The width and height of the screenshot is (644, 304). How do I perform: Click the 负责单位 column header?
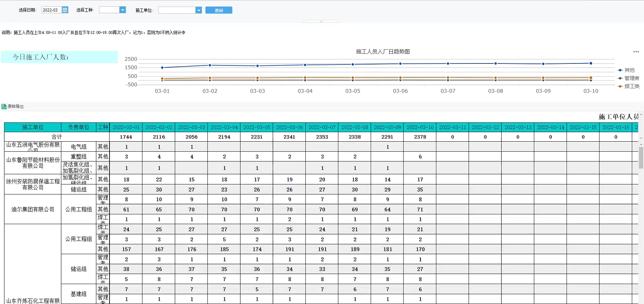coord(79,127)
